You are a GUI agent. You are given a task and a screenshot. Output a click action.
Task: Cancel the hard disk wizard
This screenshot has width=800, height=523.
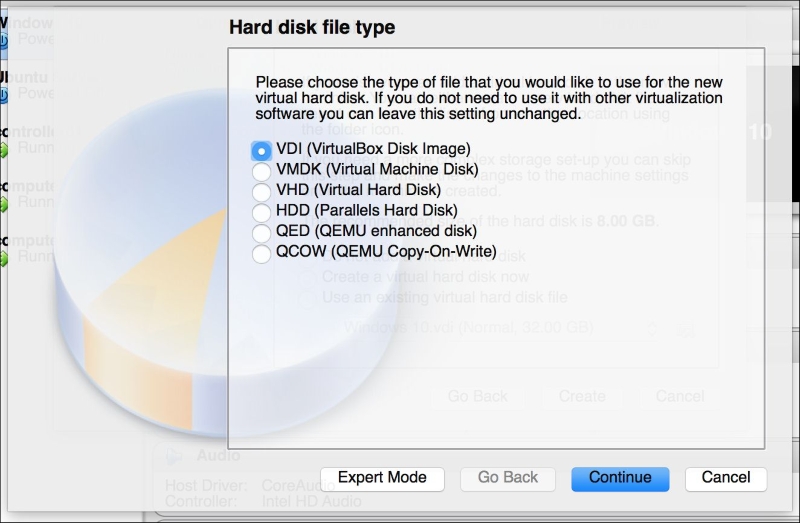pyautogui.click(x=726, y=479)
